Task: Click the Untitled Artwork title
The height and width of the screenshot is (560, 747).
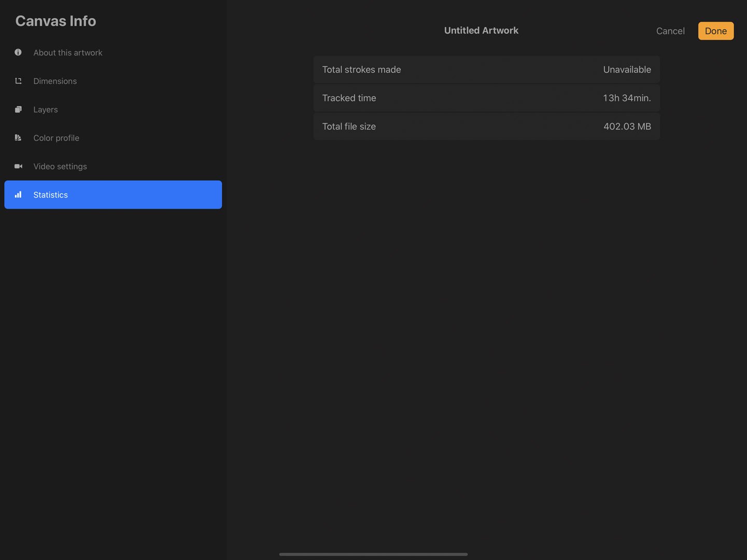Action: [x=481, y=30]
